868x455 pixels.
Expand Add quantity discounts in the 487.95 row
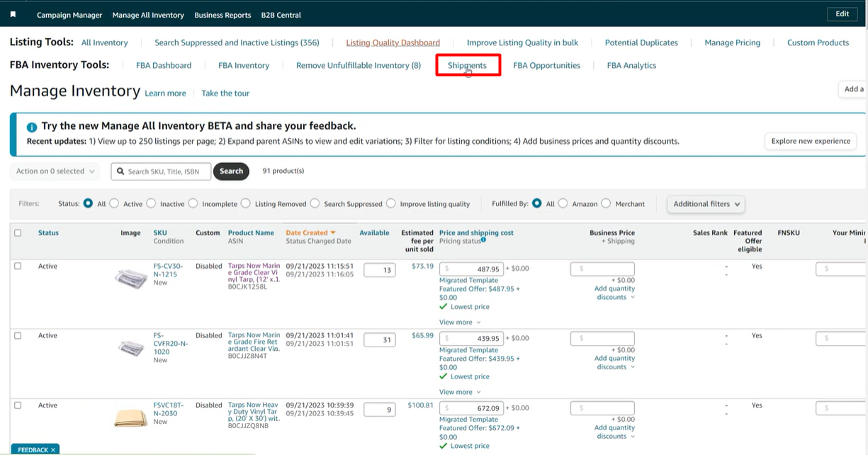(x=614, y=293)
